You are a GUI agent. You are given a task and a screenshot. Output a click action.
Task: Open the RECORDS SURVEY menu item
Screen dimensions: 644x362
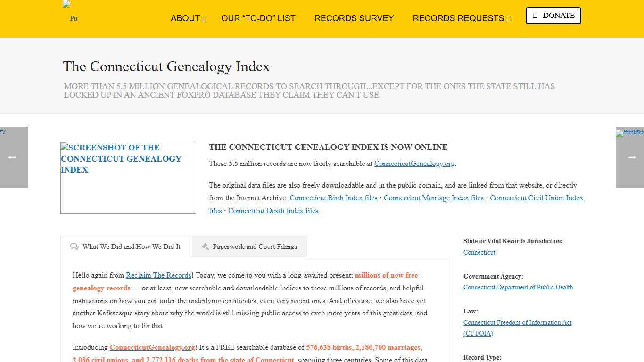click(354, 18)
